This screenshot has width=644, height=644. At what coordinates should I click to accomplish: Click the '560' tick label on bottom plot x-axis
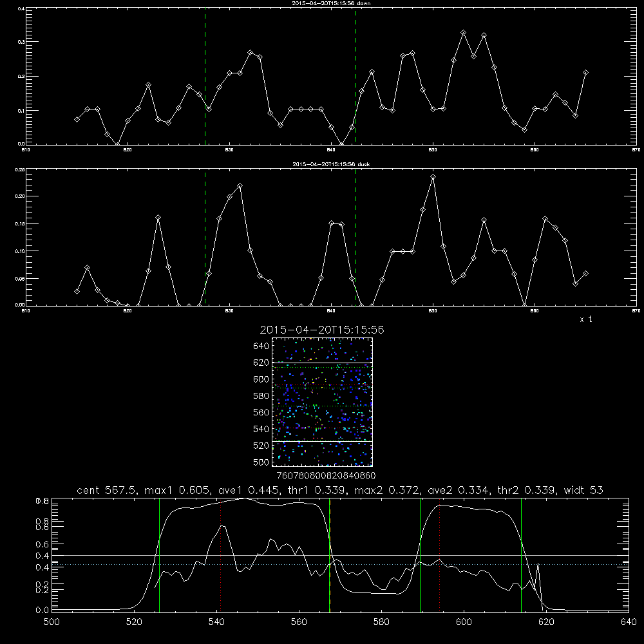(299, 622)
